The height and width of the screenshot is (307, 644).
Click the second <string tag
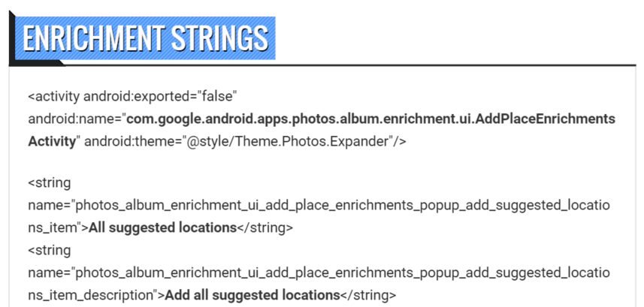50,248
